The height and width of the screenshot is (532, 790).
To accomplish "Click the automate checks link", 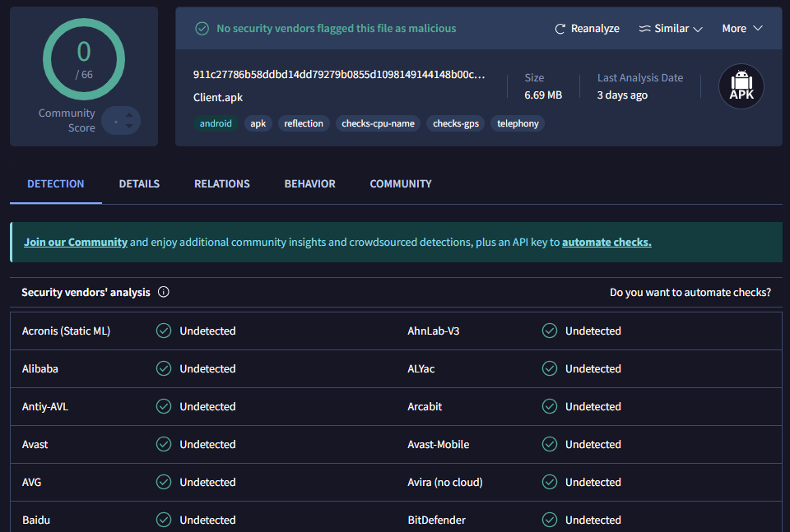I will 606,243.
